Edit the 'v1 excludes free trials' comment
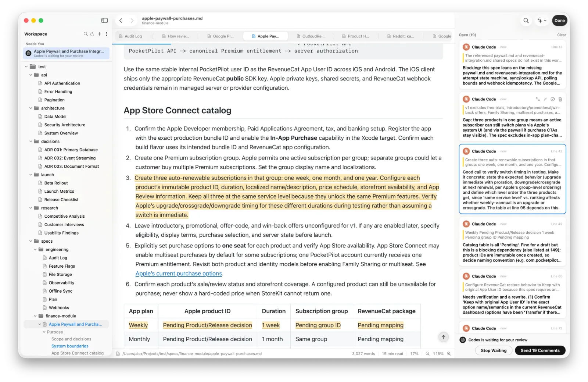The image size is (588, 382). (x=545, y=99)
